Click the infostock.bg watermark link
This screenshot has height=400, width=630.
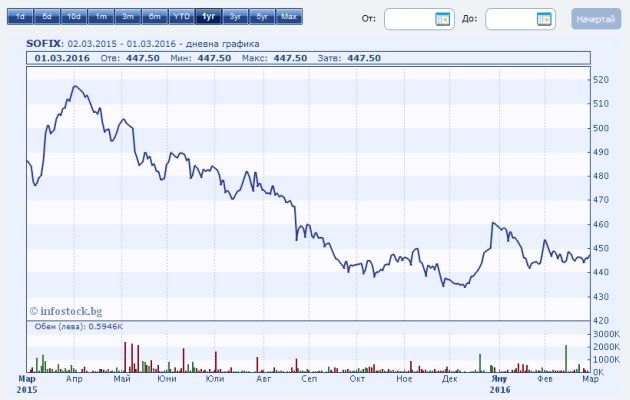tap(68, 311)
